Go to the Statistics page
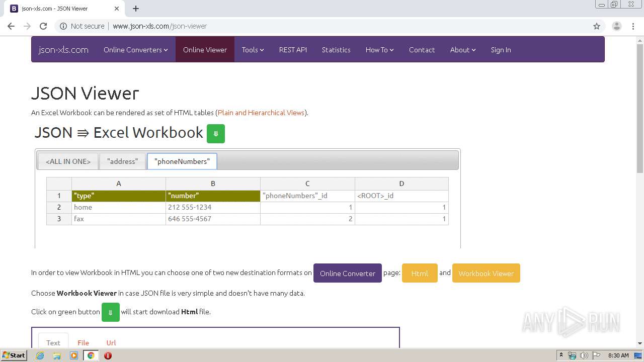Image resolution: width=644 pixels, height=362 pixels. click(336, 50)
